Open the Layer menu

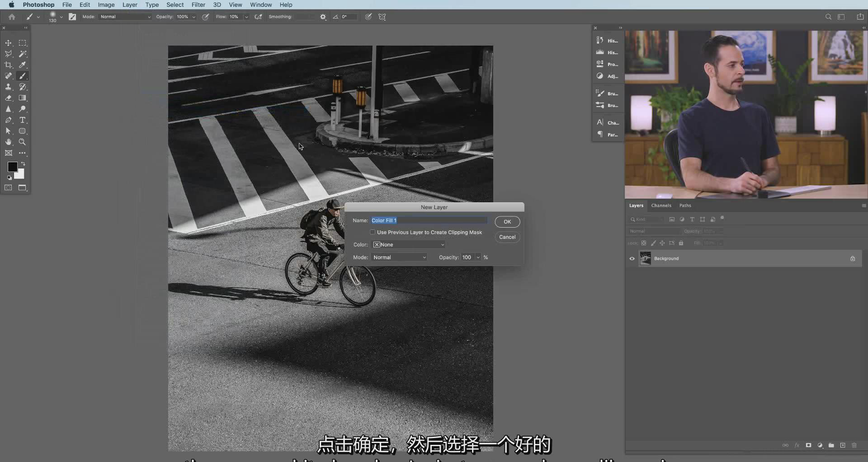click(130, 5)
